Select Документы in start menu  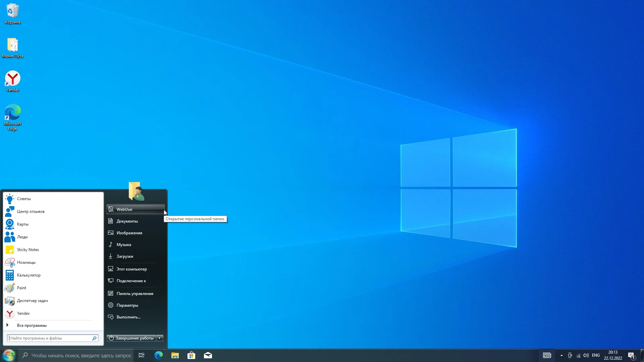tap(127, 221)
